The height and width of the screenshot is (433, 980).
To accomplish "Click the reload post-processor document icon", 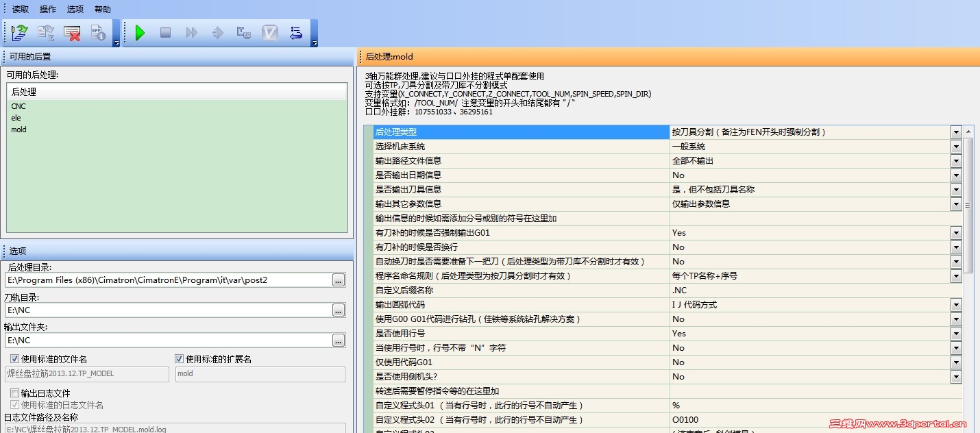I will click(x=46, y=33).
